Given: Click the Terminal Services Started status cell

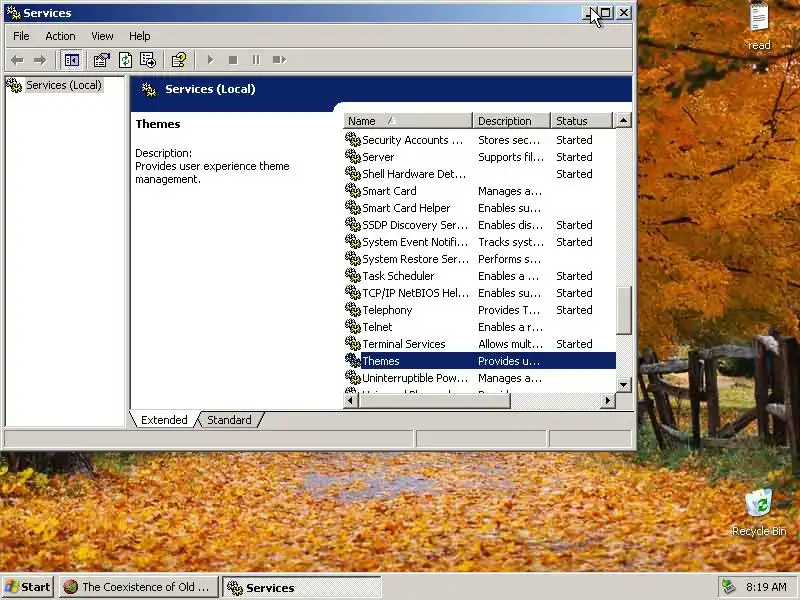Looking at the screenshot, I should coord(574,344).
